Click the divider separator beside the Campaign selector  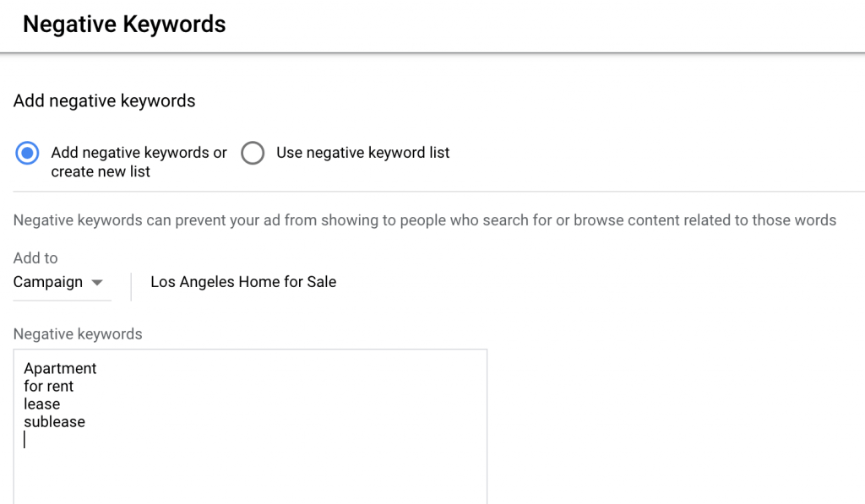pos(131,286)
